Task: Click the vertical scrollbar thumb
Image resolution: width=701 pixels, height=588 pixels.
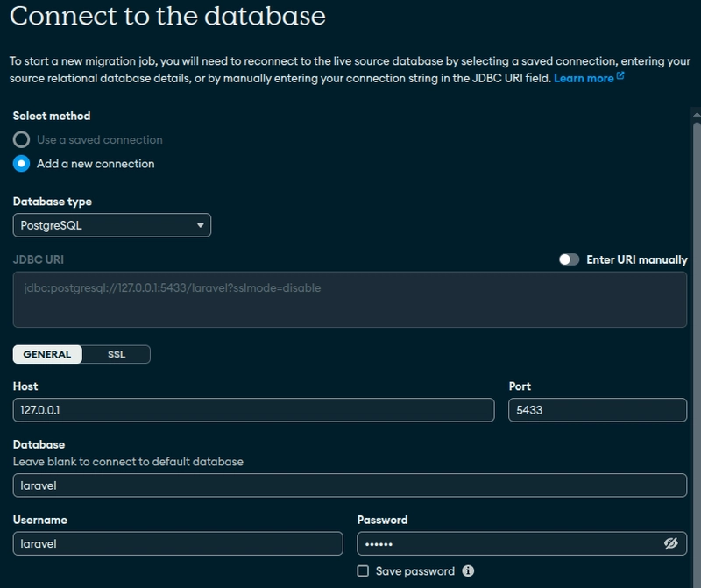Action: coord(697,351)
